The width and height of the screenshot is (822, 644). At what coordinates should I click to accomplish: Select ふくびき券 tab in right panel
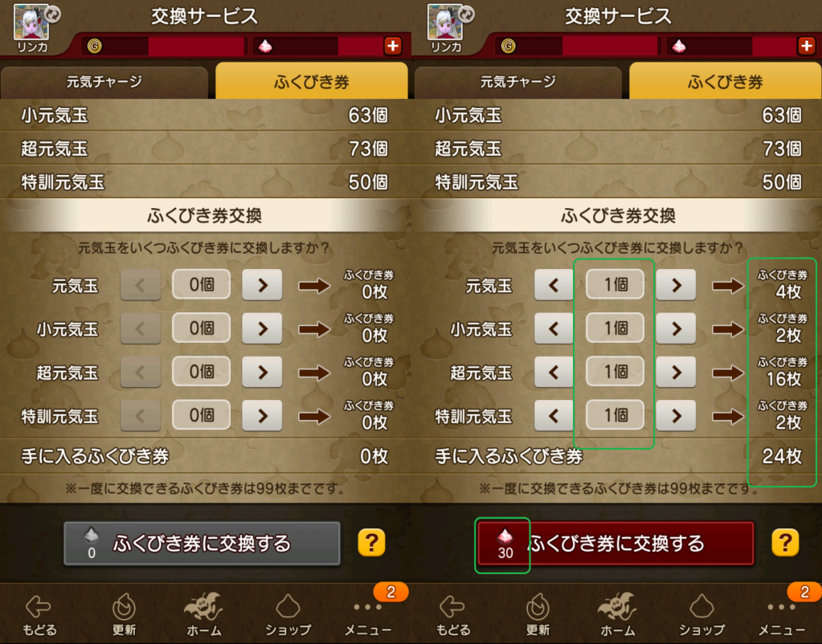pyautogui.click(x=725, y=80)
